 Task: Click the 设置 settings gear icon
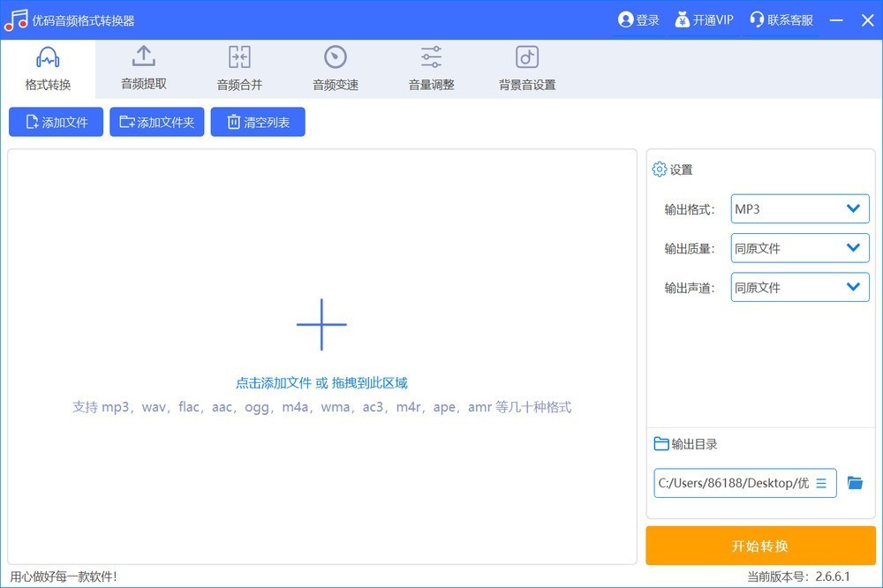coord(659,170)
